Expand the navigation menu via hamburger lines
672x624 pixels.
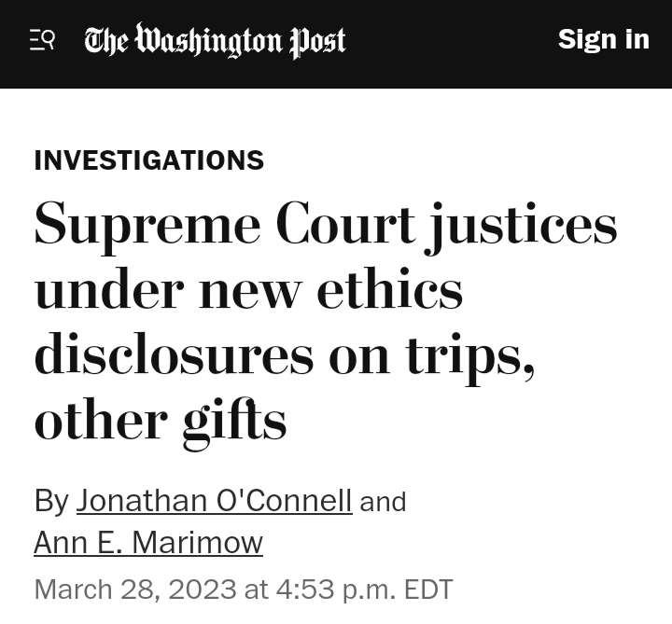click(36, 40)
